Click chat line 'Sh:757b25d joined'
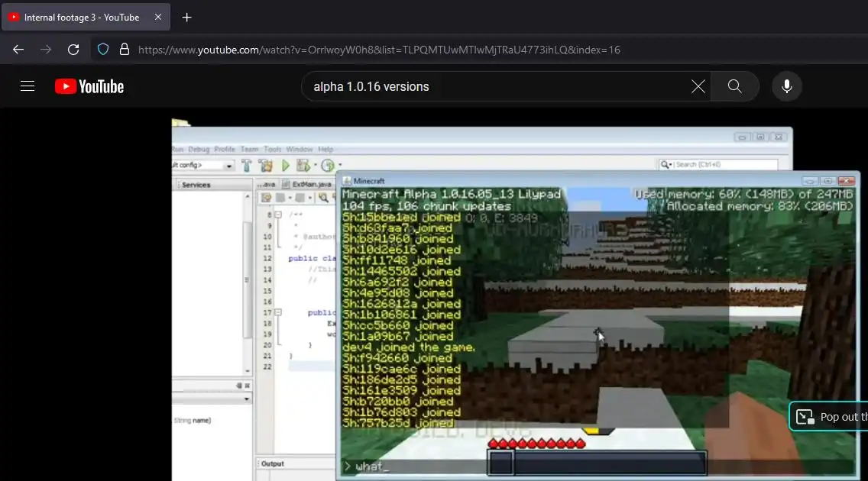868x481 pixels. pyautogui.click(x=398, y=423)
